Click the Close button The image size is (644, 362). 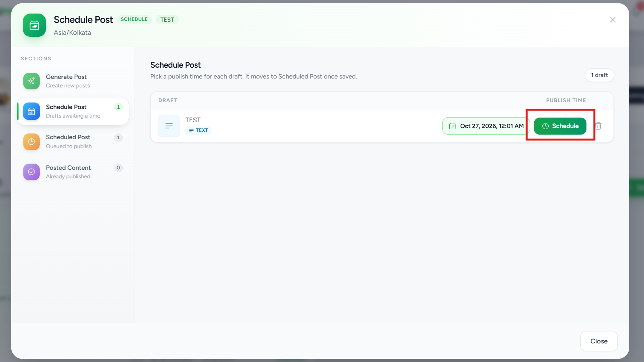599,341
